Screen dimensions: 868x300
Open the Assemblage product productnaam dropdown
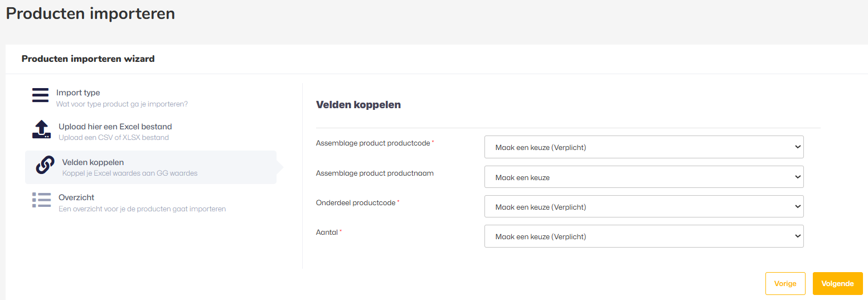coord(644,177)
